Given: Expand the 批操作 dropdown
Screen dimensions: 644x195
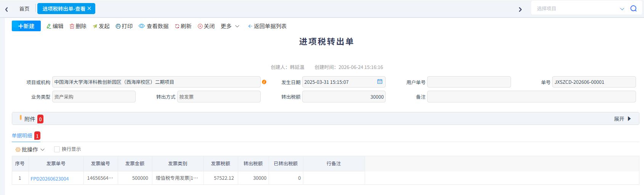Looking at the screenshot, I should tap(30, 150).
